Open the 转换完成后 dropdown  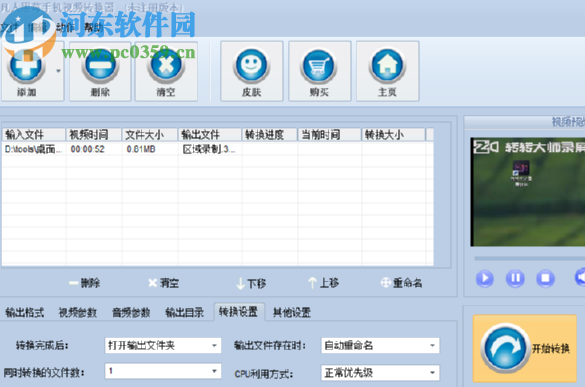click(163, 345)
